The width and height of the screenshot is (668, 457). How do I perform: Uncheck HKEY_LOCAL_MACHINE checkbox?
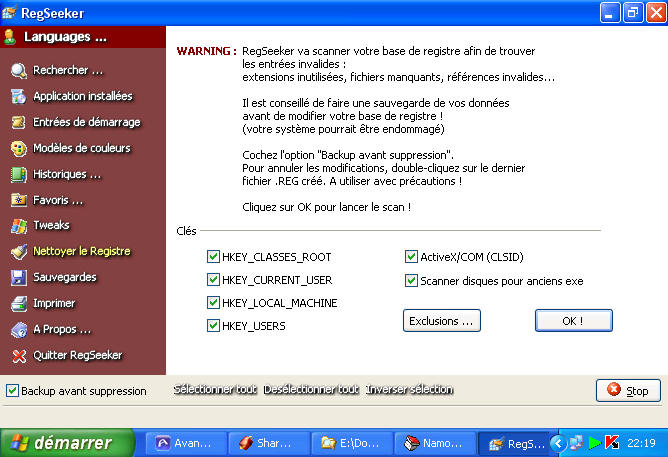(x=213, y=303)
